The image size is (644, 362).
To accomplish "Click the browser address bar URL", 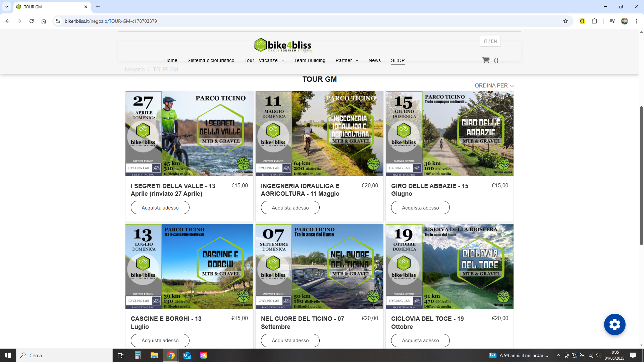I will 111,21.
